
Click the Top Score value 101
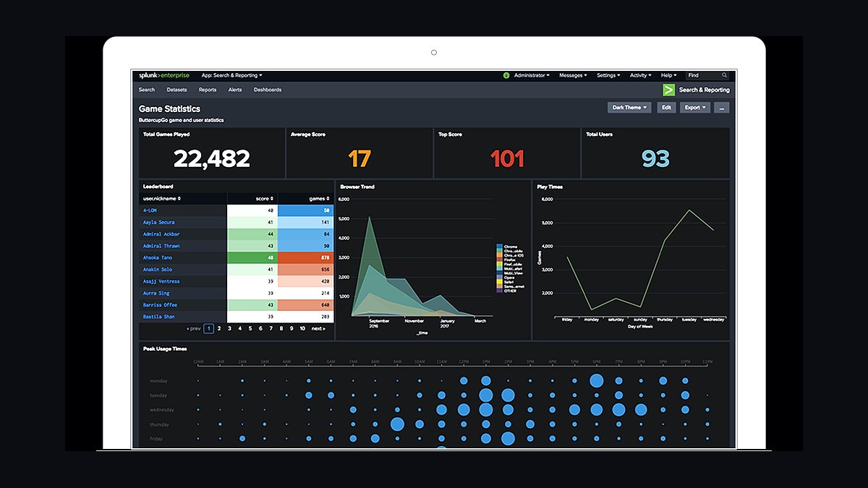507,159
